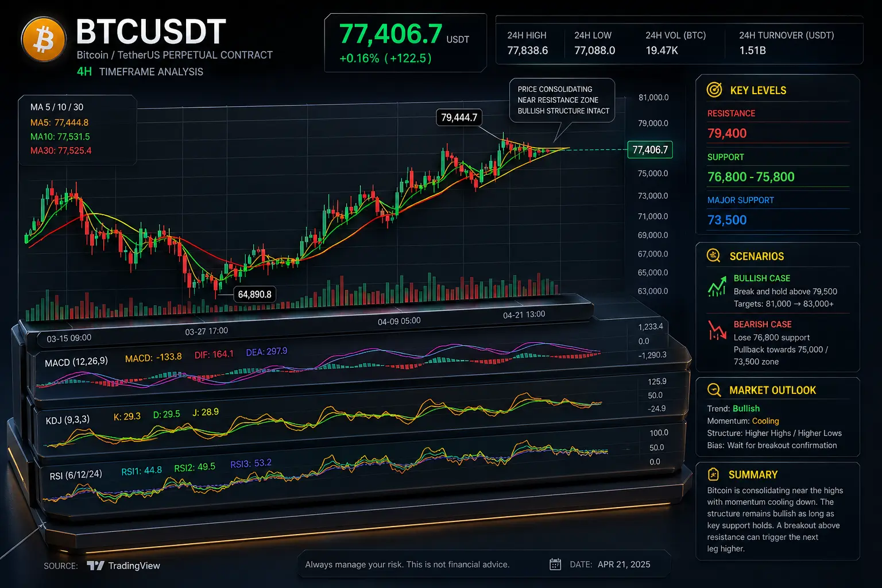Click the "D: 29.5" value
The height and width of the screenshot is (588, 882).
(167, 414)
